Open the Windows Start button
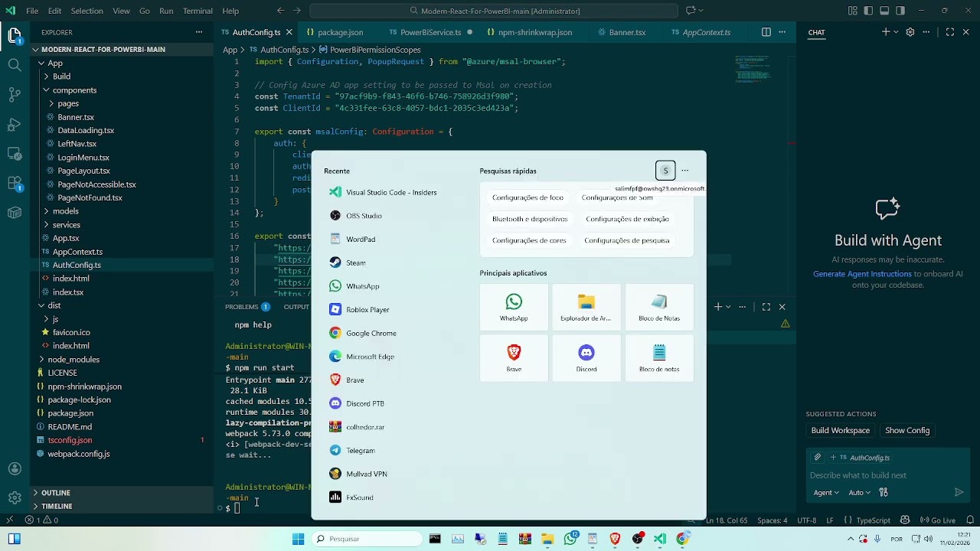980x551 pixels. (298, 539)
